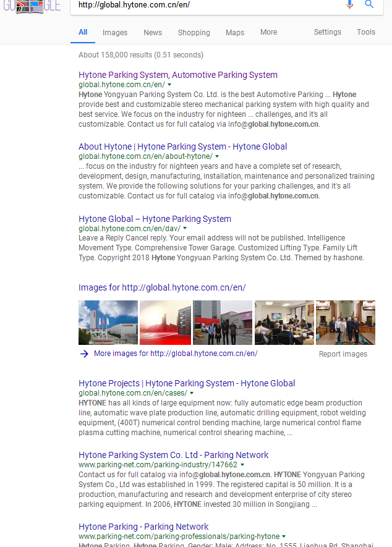The image size is (392, 547).
Task: Open Images for http://global.hytone.com.cn/en/ heading
Action: 162,287
